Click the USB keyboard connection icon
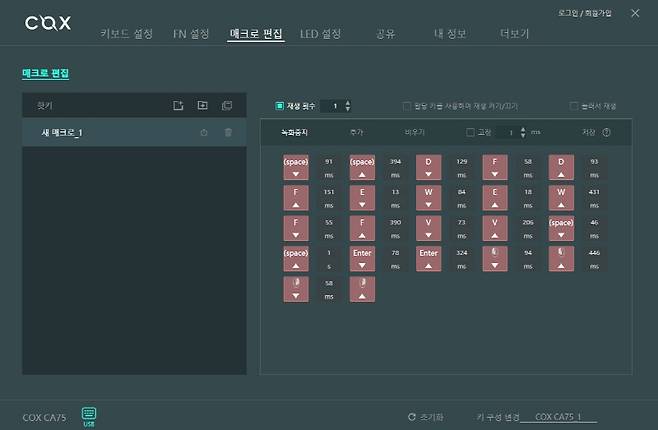 click(88, 413)
